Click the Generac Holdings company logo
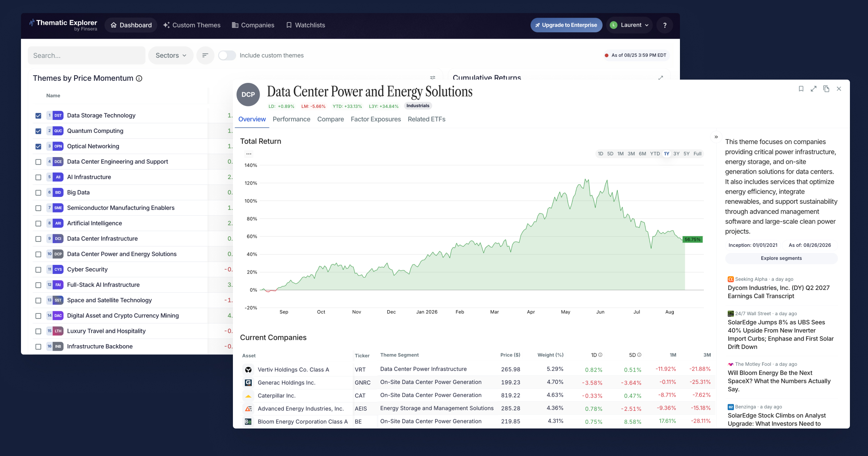Viewport: 868px width, 456px height. coord(248,383)
